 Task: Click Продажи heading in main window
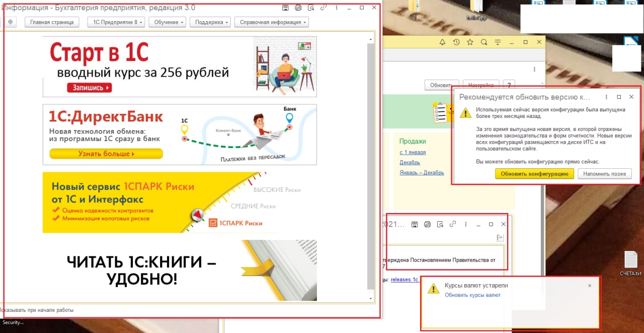[413, 142]
